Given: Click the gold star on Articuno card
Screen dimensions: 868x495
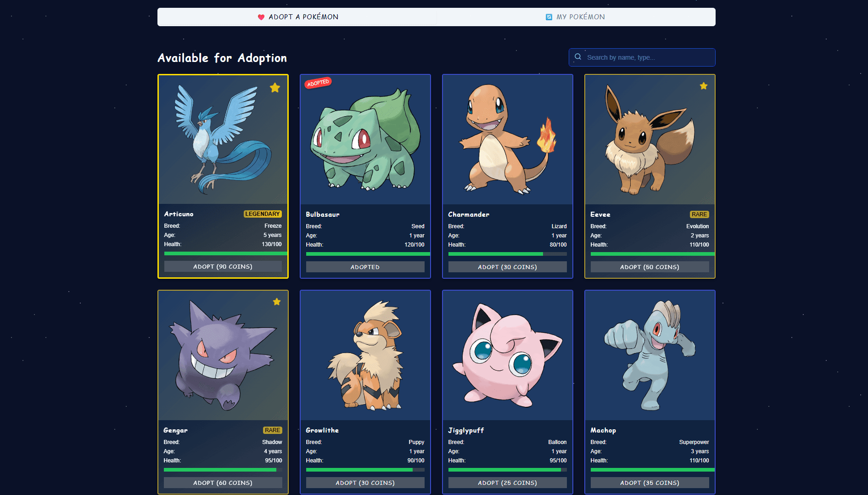Looking at the screenshot, I should pos(275,88).
